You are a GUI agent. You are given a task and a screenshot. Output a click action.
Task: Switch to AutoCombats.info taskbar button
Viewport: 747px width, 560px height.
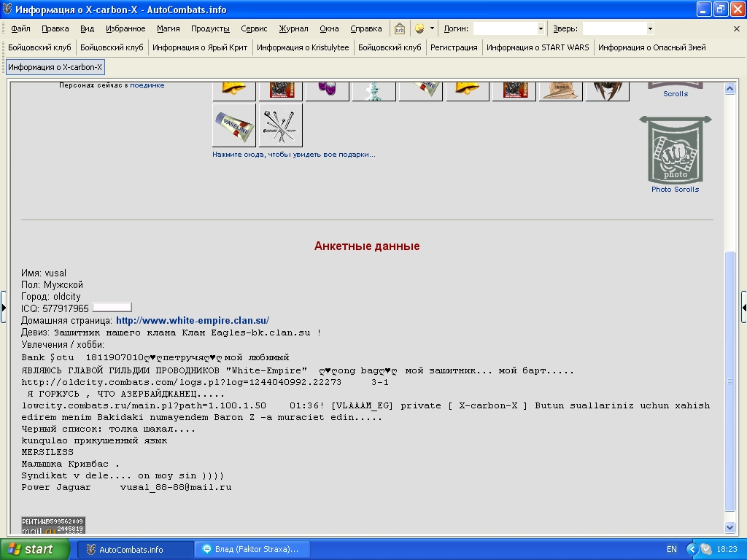[134, 549]
